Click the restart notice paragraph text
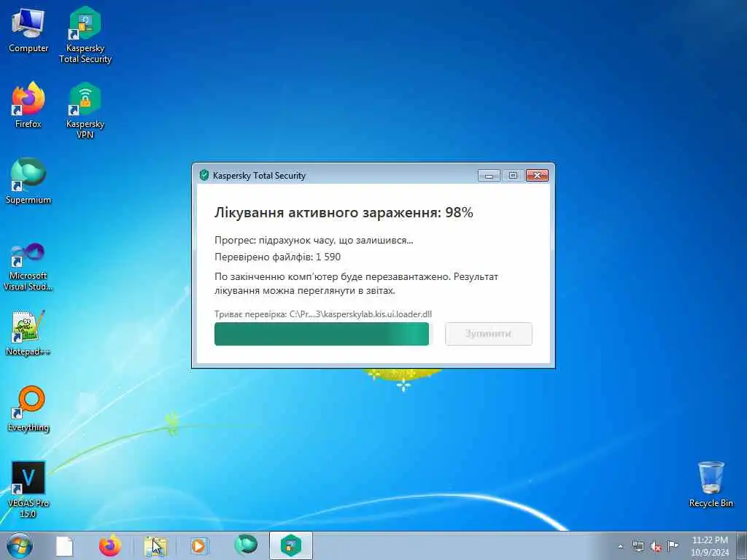Viewport: 747px width, 560px height. pyautogui.click(x=356, y=284)
